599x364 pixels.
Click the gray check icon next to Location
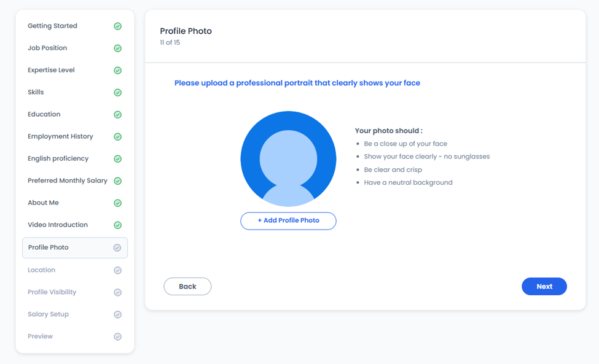coord(118,270)
